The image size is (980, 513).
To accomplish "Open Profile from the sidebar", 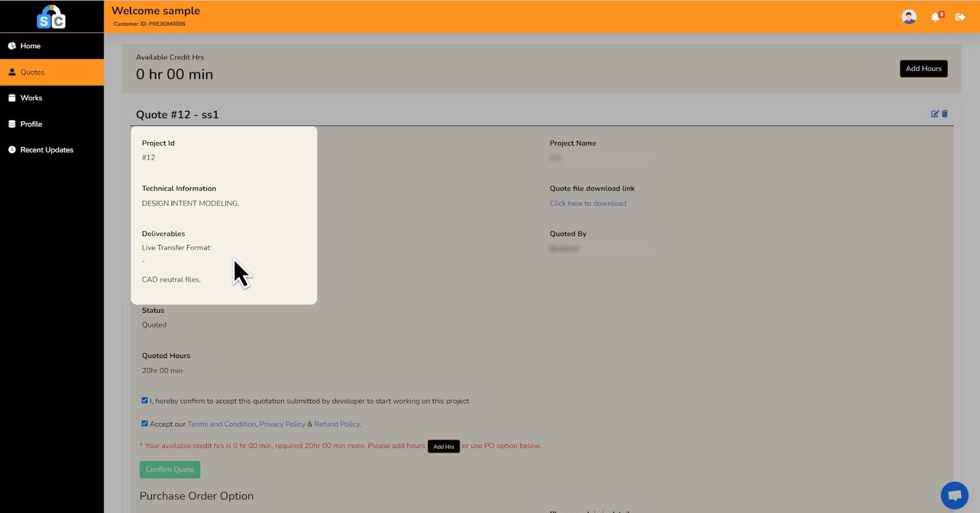I will pyautogui.click(x=52, y=124).
